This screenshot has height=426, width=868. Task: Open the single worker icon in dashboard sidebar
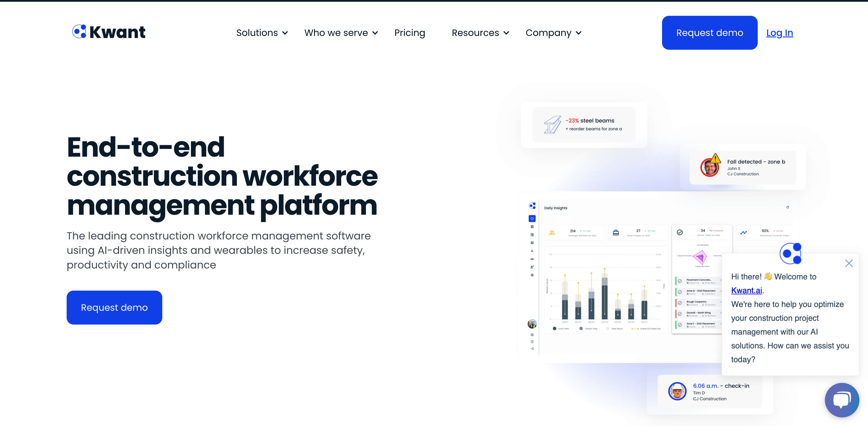coord(532,267)
